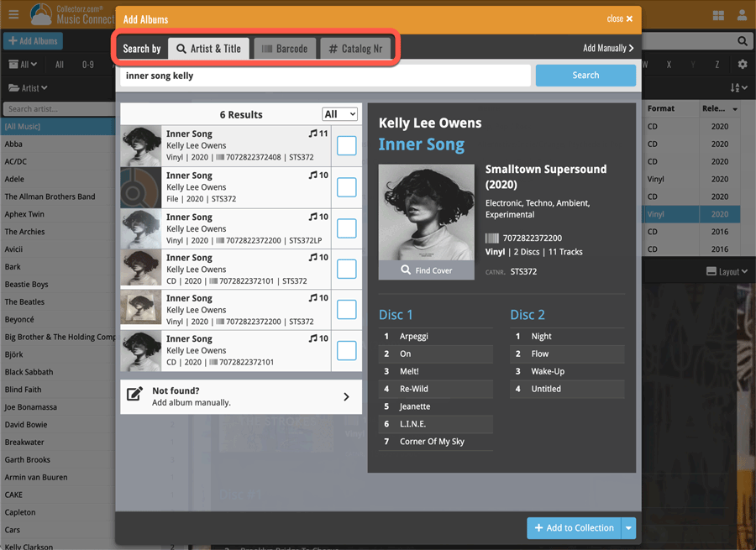Close the Add Albums dialog
Screen dimensions: 756x550
tap(620, 18)
